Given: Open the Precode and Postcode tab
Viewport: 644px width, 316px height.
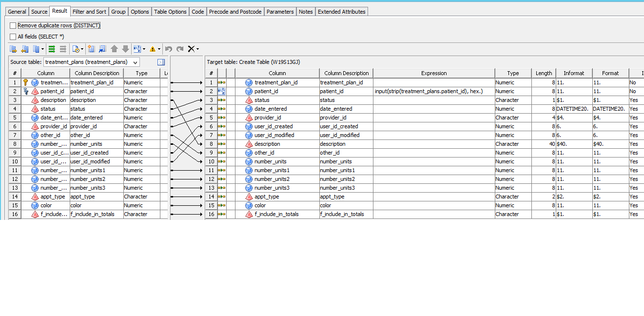Looking at the screenshot, I should click(x=235, y=11).
